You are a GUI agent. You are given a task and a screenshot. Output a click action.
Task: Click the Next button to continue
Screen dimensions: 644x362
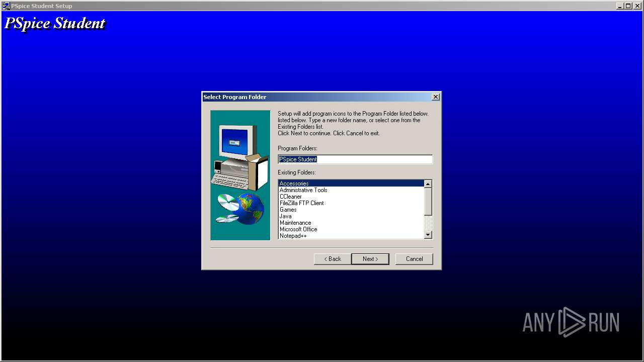(370, 259)
